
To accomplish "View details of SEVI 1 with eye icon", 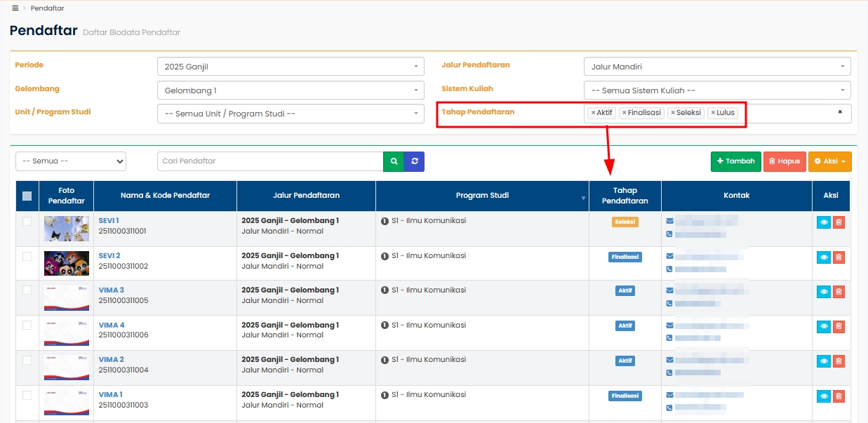I will pyautogui.click(x=824, y=222).
